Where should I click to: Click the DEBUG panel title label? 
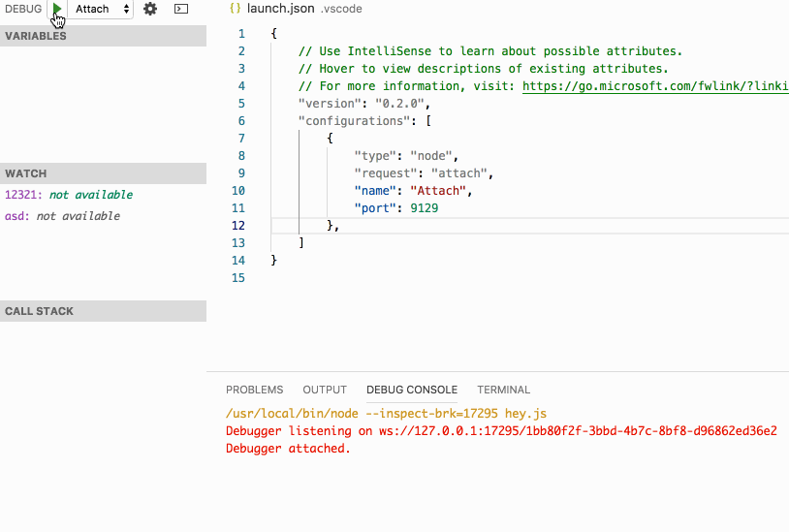tap(23, 9)
